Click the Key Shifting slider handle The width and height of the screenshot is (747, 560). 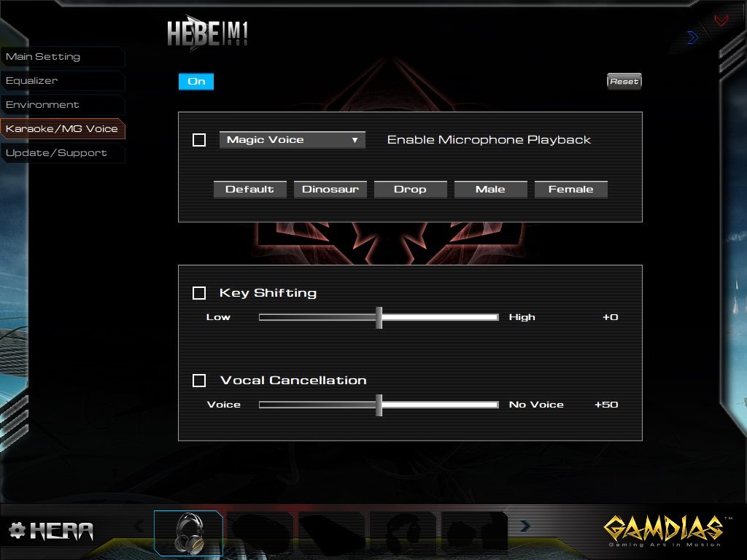379,317
